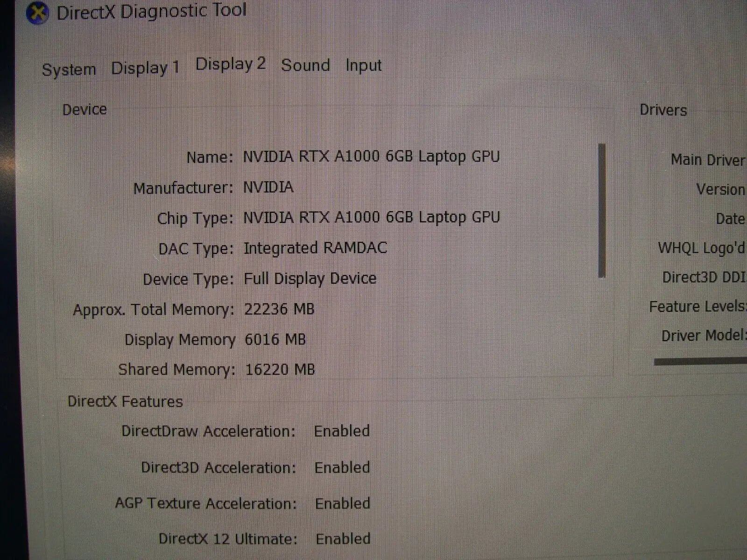This screenshot has height=560, width=747.
Task: Select the Name value NVIDIA RTX A1000
Action: point(371,156)
